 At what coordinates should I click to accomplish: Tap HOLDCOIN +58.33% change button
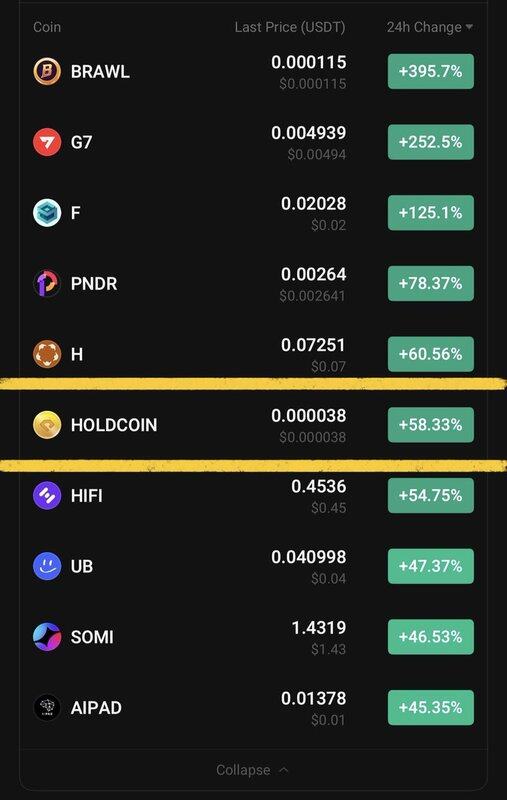click(x=430, y=424)
